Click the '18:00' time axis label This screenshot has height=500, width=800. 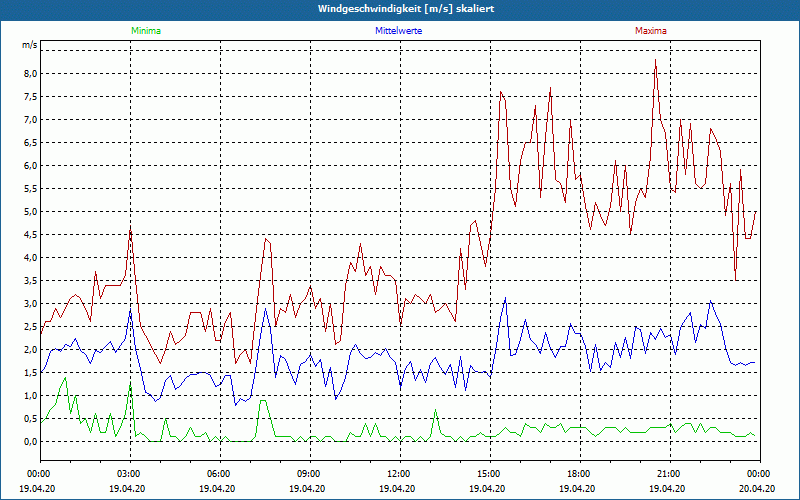[x=578, y=474]
